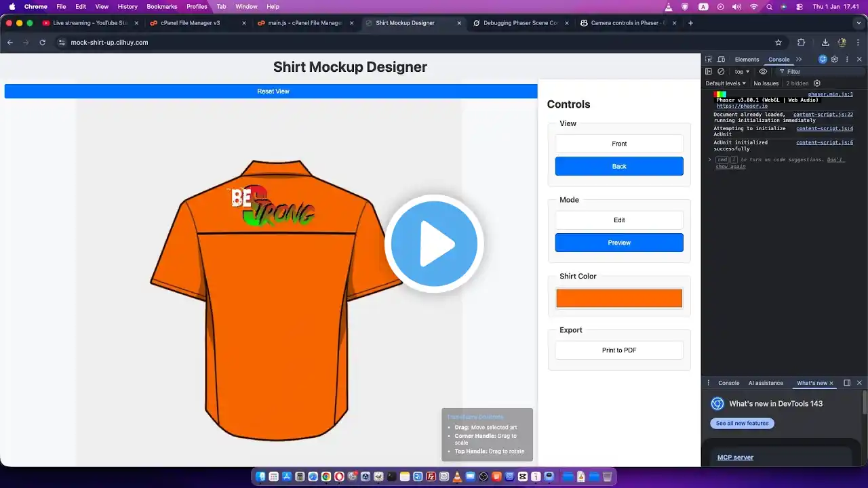The image size is (868, 488).
Task: Select the Back view button
Action: tap(619, 166)
